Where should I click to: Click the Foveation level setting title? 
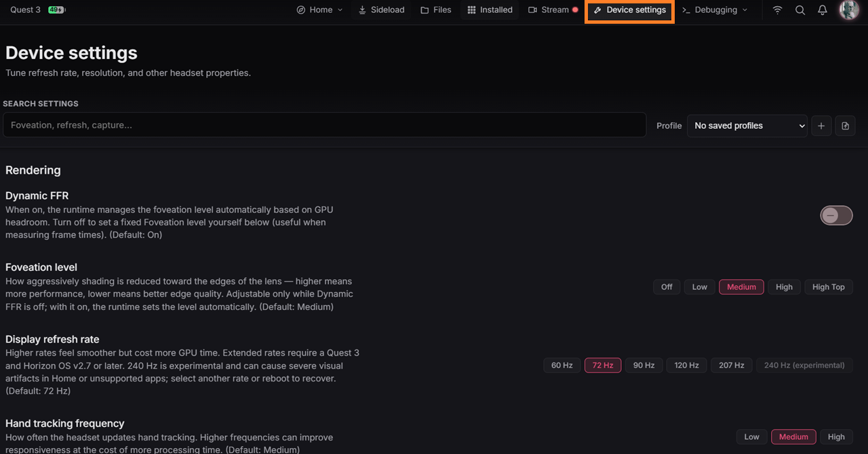(41, 267)
